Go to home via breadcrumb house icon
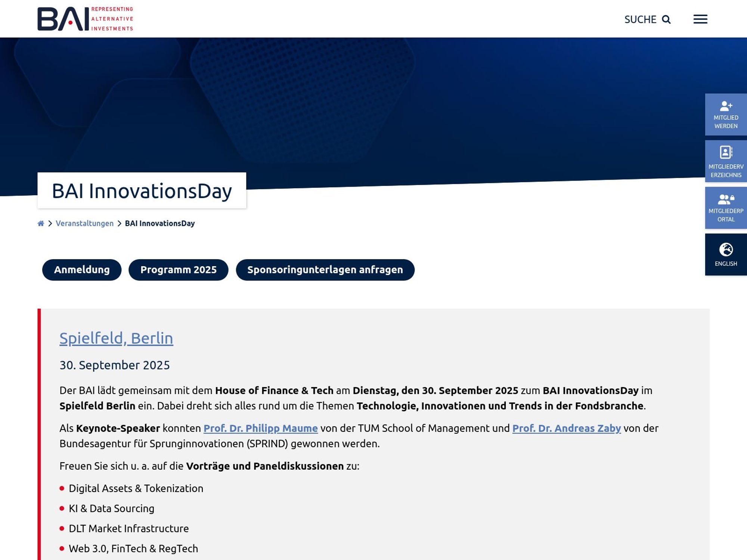Image resolution: width=747 pixels, height=560 pixels. tap(41, 223)
